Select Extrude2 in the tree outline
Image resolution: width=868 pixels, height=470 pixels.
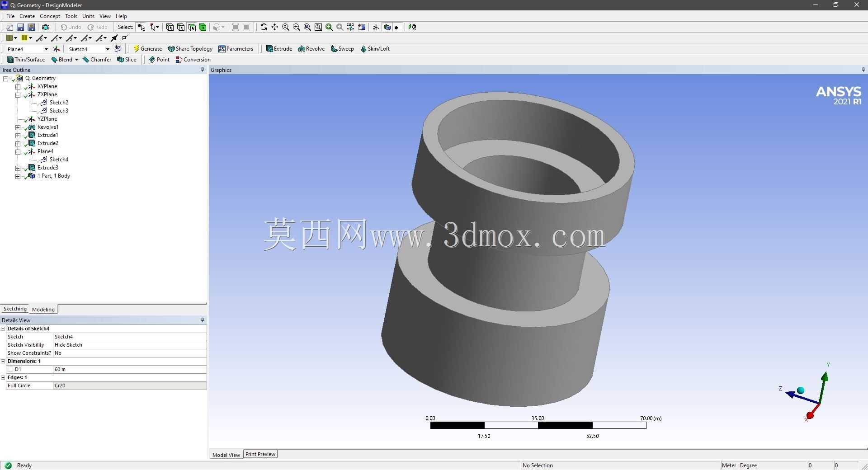[x=48, y=143]
